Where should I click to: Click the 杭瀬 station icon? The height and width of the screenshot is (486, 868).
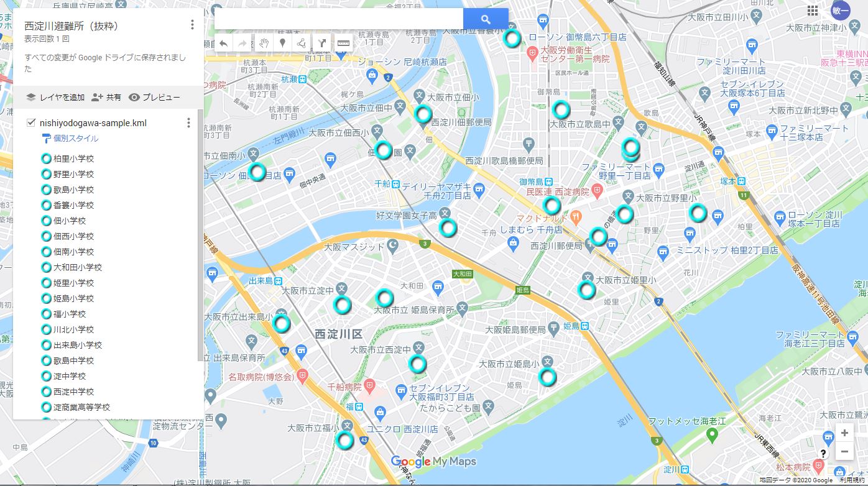[302, 79]
